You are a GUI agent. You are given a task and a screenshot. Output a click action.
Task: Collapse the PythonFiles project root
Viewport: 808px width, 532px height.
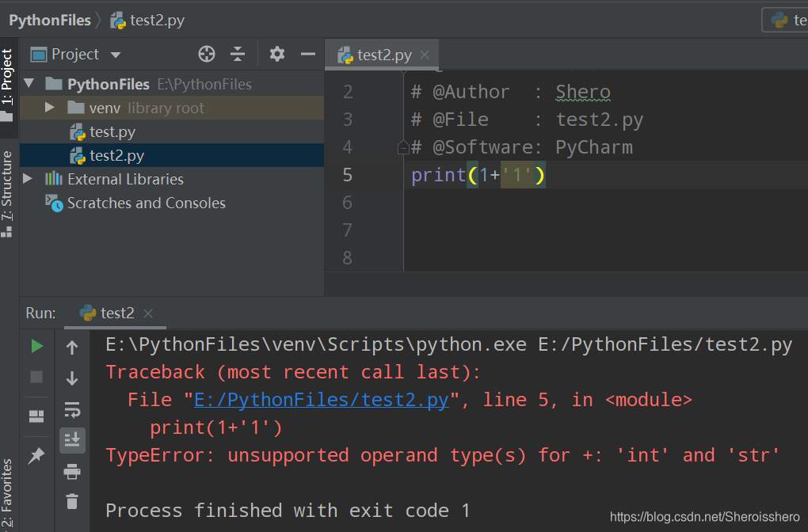pos(29,82)
